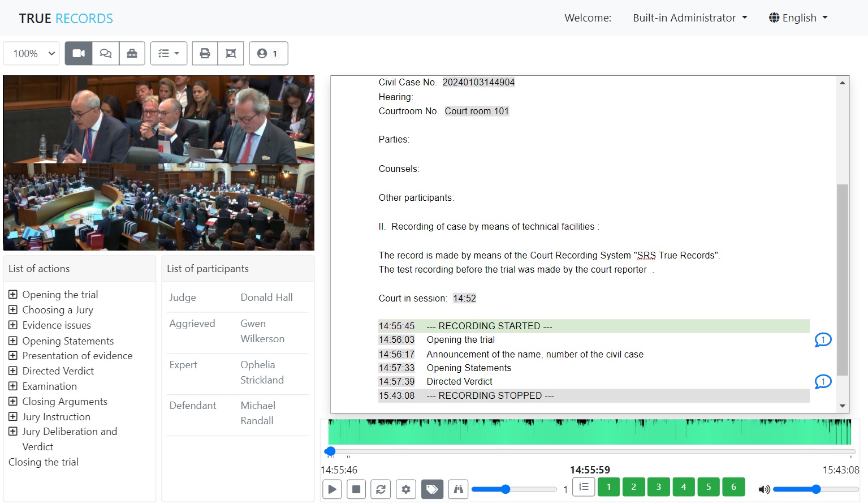
Task: Open playback settings gear
Action: click(x=405, y=489)
